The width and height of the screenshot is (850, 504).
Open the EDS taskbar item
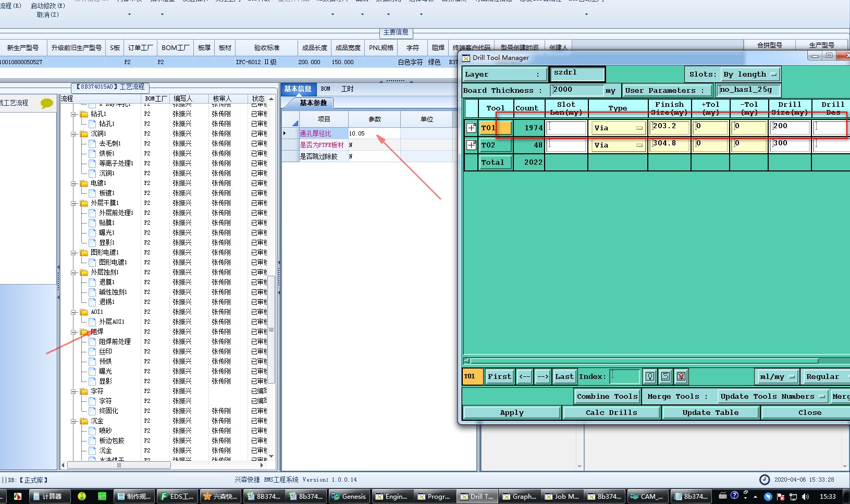[x=177, y=496]
